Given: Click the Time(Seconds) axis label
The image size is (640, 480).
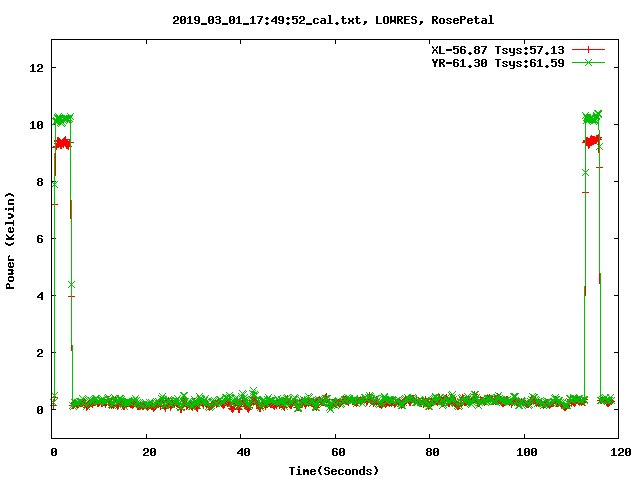Looking at the screenshot, I should pos(334,471).
